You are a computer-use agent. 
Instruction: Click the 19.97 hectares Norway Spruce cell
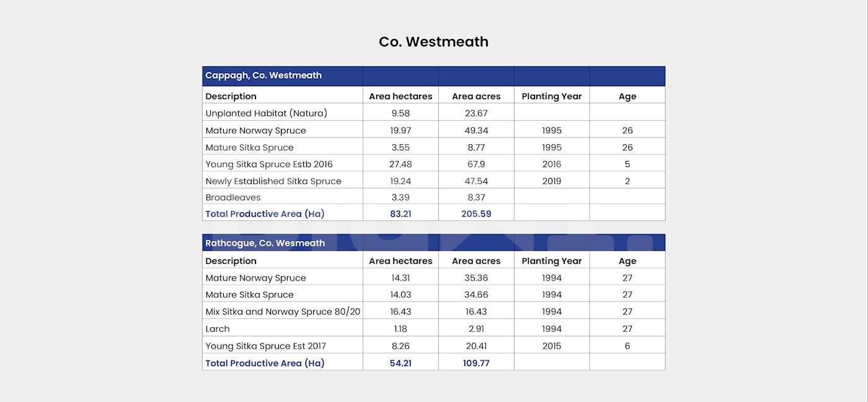click(x=401, y=131)
